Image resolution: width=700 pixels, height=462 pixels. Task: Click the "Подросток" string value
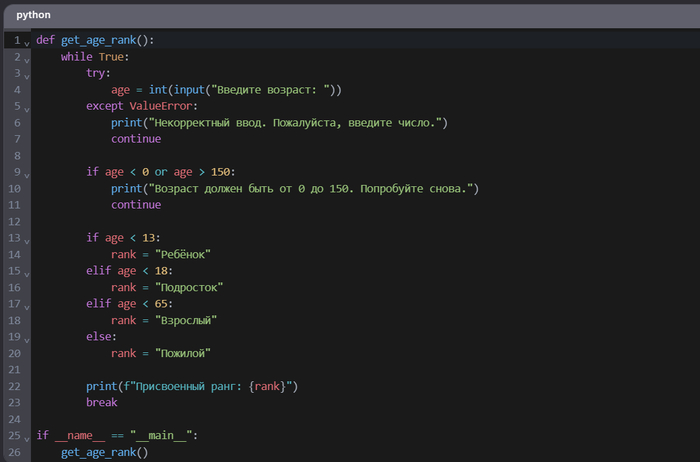(190, 287)
